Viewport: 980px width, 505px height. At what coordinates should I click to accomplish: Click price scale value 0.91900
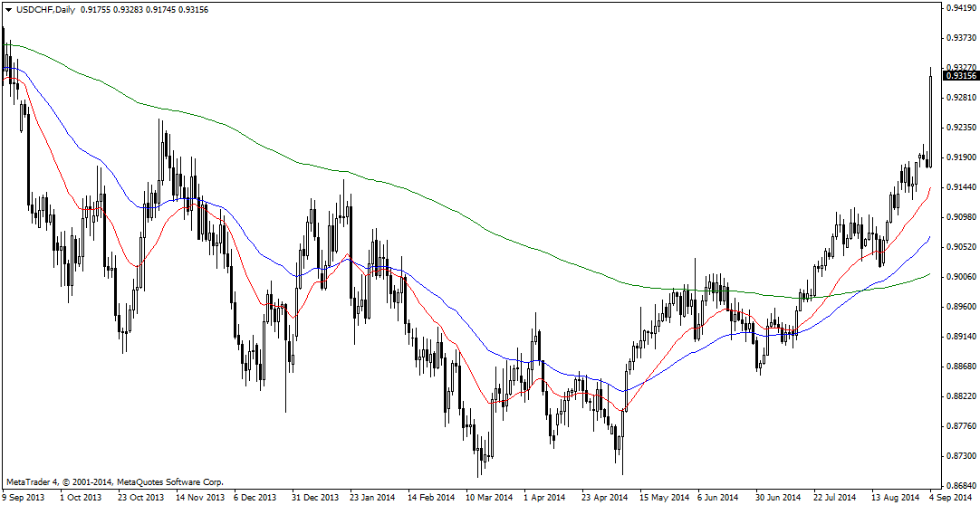click(962, 157)
